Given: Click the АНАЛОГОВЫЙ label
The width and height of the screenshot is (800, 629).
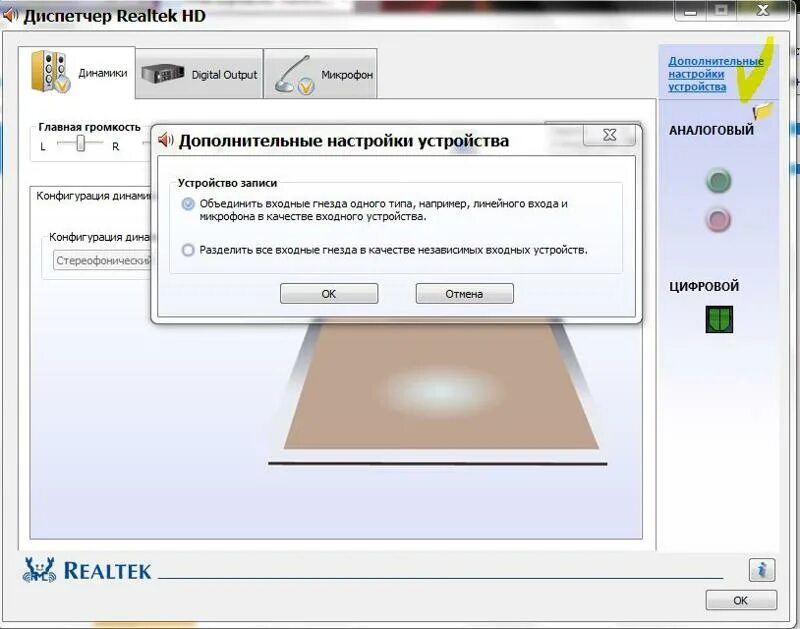Looking at the screenshot, I should tap(711, 130).
